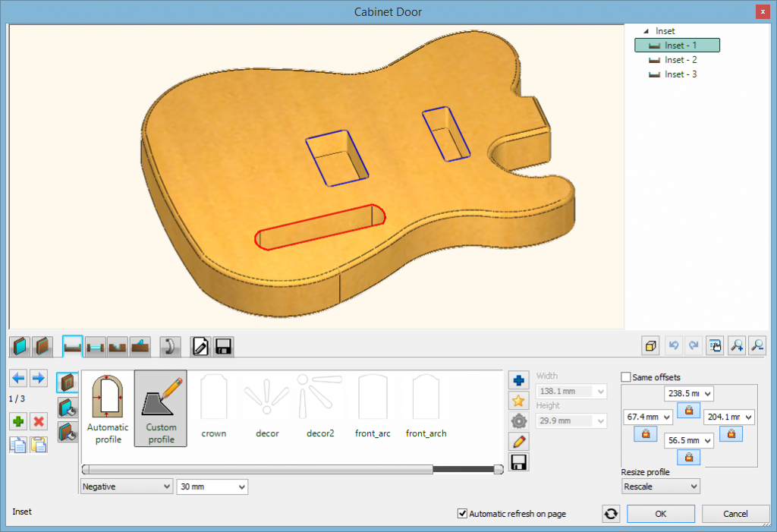This screenshot has height=532, width=777.
Task: Copy inset using the copy icon
Action: pyautogui.click(x=18, y=445)
